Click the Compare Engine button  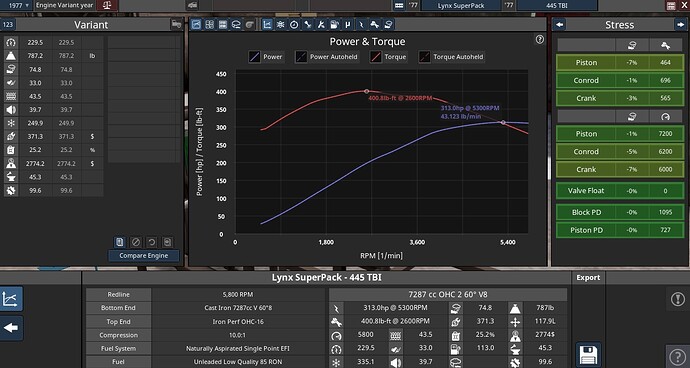coord(143,256)
